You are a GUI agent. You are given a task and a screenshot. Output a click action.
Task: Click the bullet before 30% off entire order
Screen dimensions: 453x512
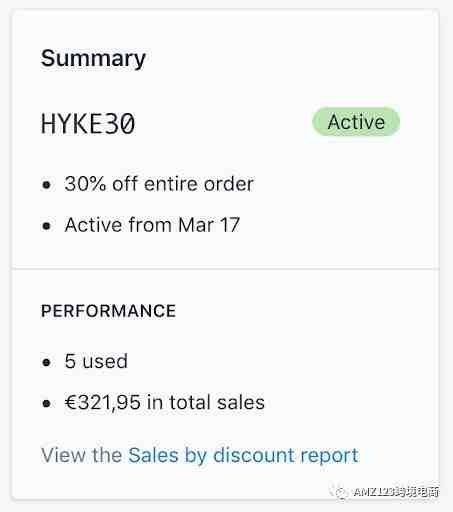tap(47, 184)
